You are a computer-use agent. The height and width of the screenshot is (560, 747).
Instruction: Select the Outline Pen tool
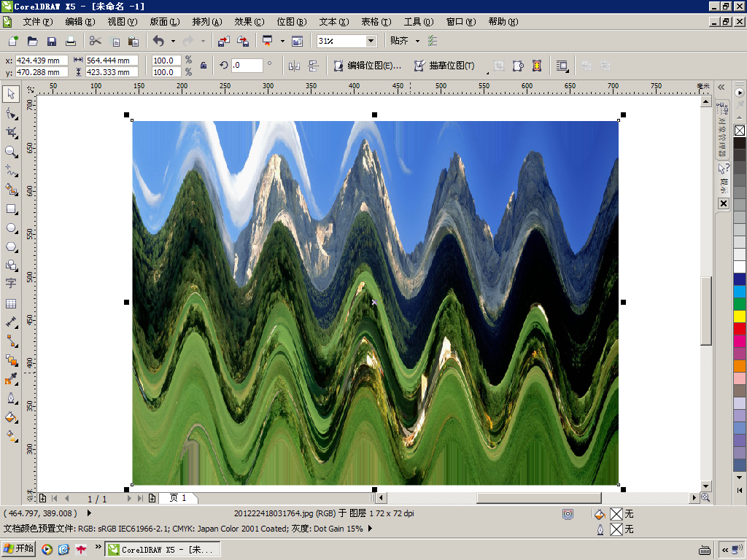click(11, 398)
